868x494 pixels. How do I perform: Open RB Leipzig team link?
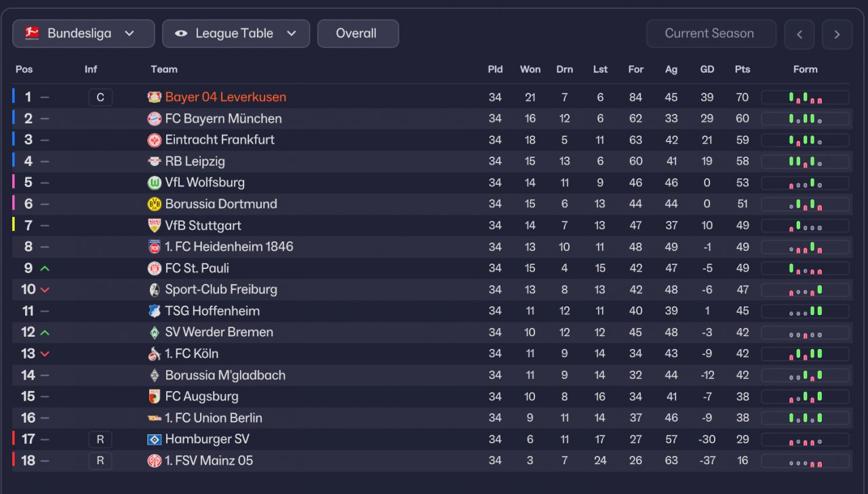(195, 161)
